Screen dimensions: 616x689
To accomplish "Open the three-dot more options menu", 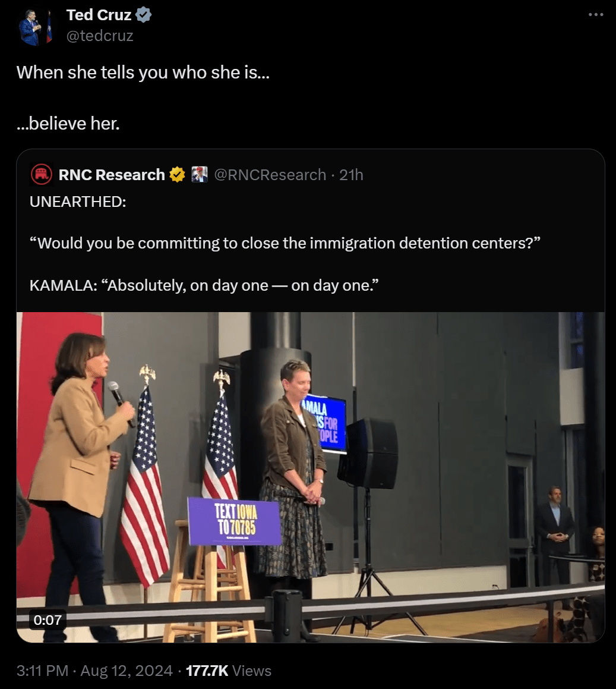I will (x=595, y=14).
